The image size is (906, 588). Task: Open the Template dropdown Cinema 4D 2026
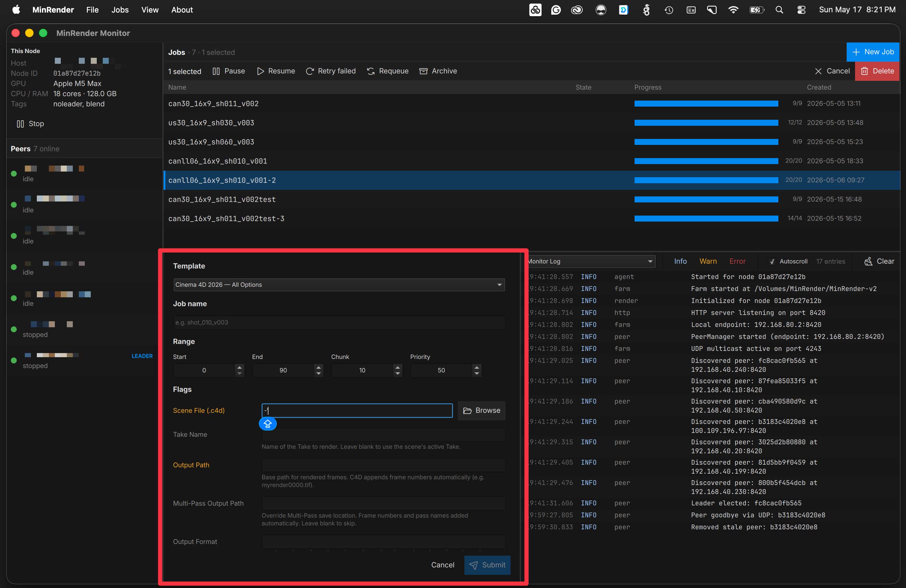coord(339,284)
